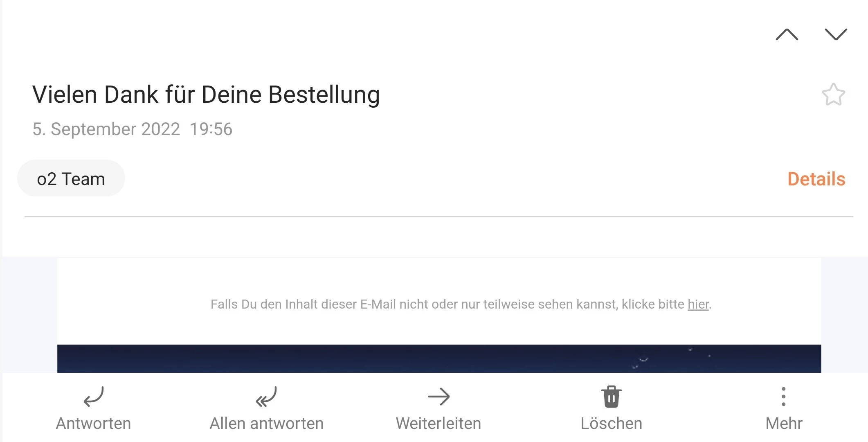868x442 pixels.
Task: Go to previous email with up chevron
Action: 787,34
